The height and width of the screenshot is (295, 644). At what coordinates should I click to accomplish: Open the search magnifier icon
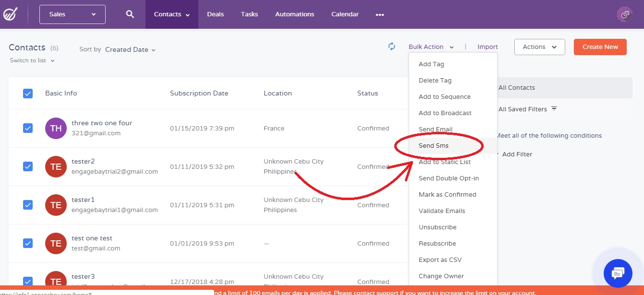(x=130, y=14)
